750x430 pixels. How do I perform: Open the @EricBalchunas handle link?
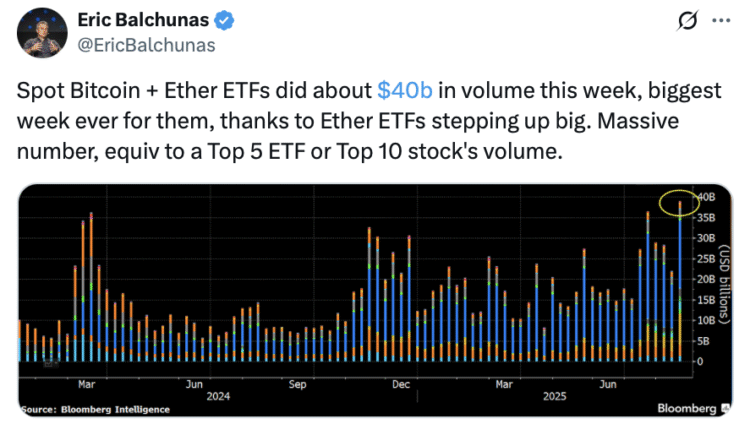click(x=133, y=45)
